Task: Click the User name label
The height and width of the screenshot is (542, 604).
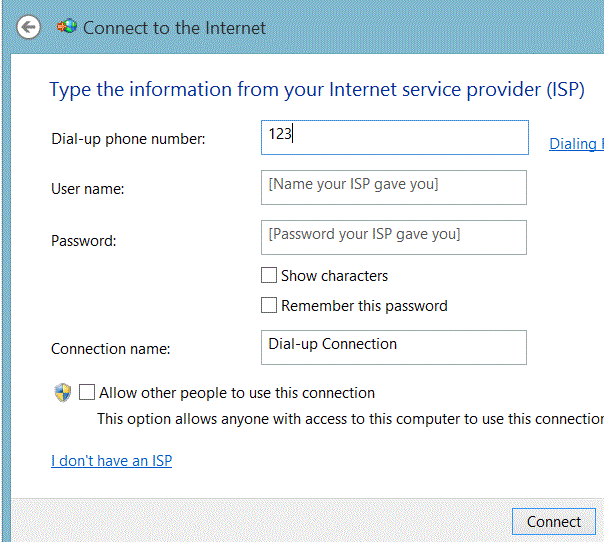Action: (x=88, y=189)
